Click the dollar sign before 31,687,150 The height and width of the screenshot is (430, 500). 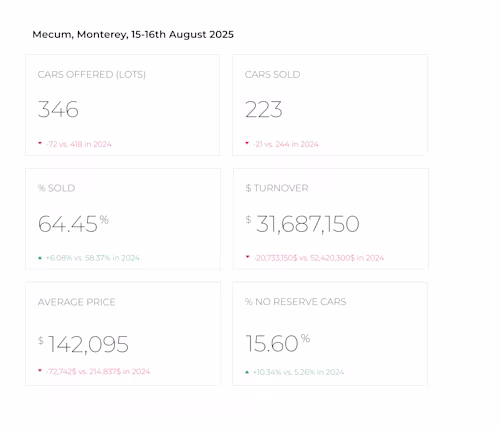pyautogui.click(x=248, y=220)
